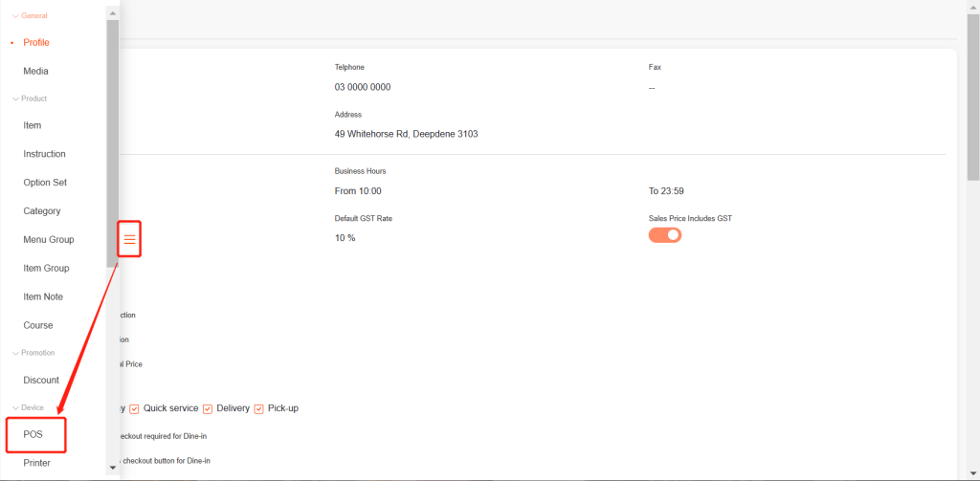
Task: Open POS in the sidebar
Action: pos(33,434)
